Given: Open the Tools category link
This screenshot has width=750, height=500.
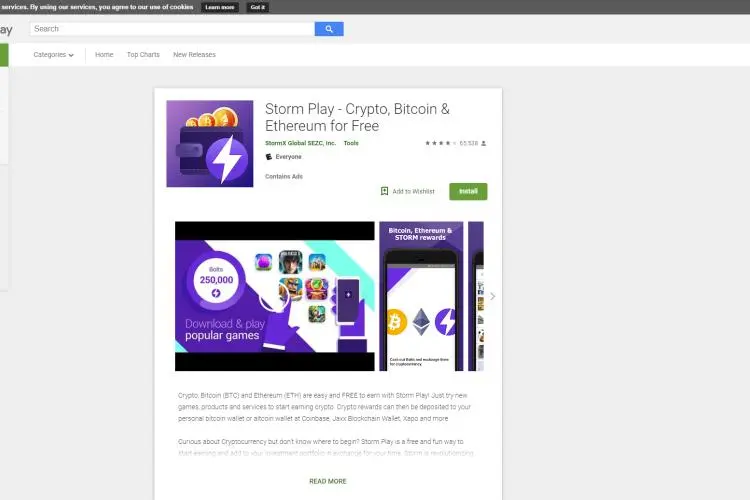Looking at the screenshot, I should pos(351,143).
